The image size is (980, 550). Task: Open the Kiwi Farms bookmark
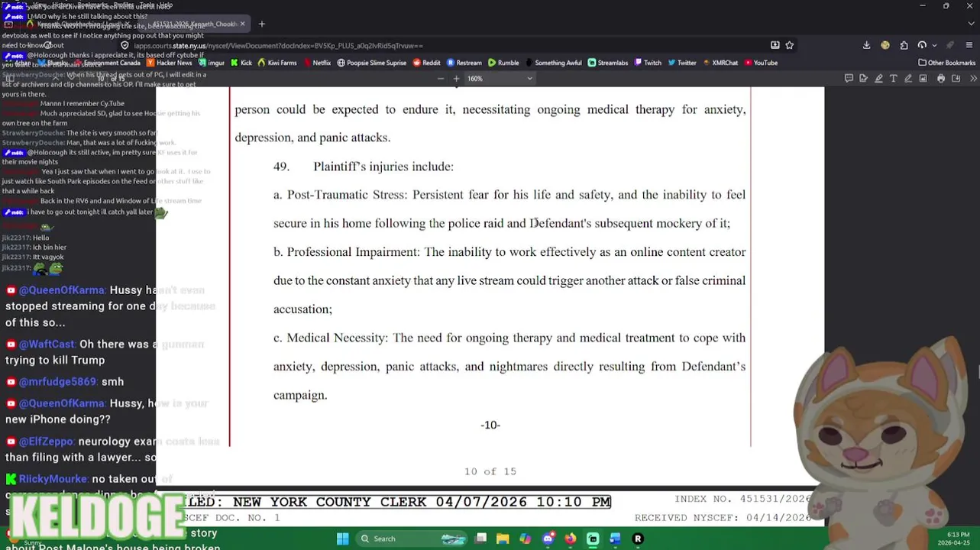pos(277,63)
